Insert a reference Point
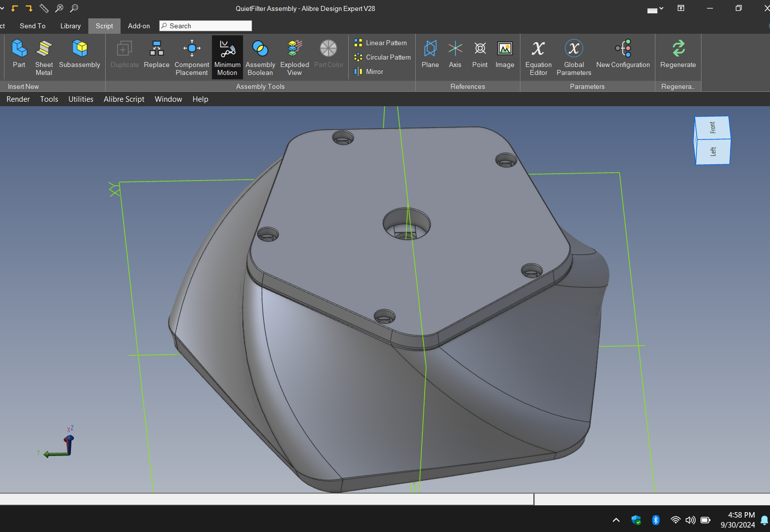The image size is (770, 532). point(480,54)
